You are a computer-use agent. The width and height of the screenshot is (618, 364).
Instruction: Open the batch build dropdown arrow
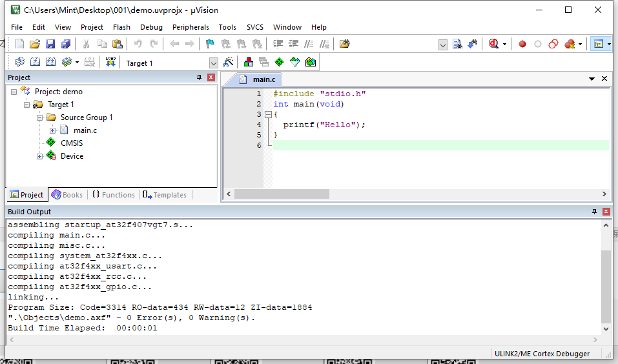(x=77, y=62)
